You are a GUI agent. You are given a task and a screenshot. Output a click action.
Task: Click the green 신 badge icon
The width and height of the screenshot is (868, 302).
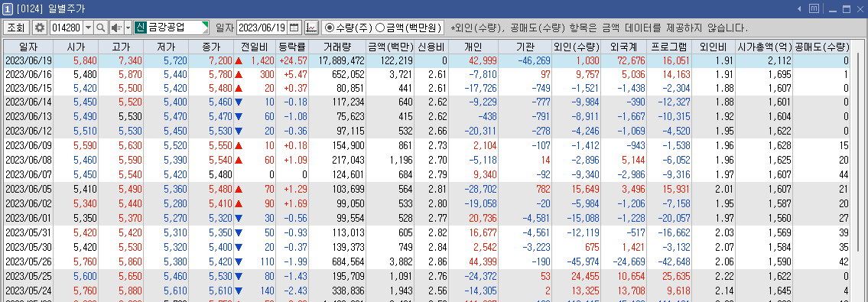point(140,27)
